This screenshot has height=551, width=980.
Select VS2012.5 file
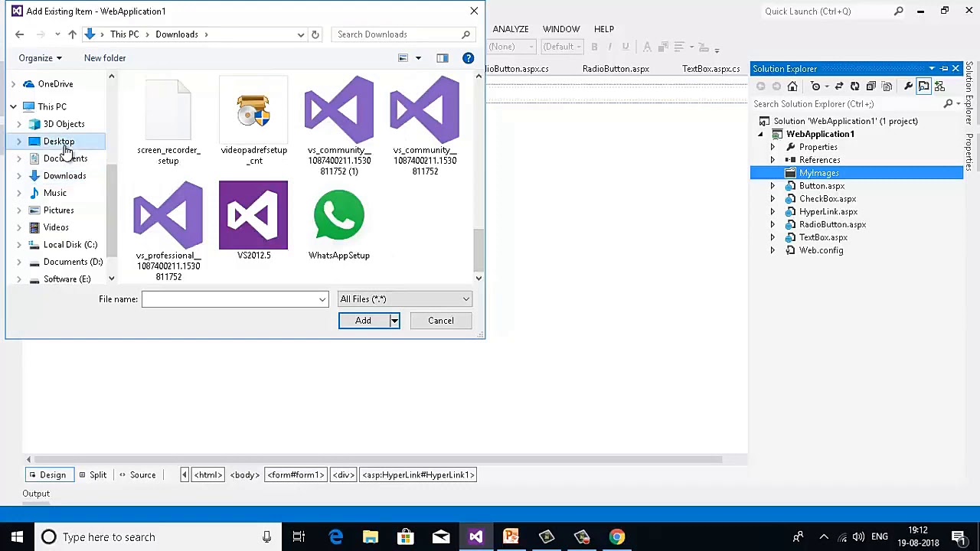pyautogui.click(x=253, y=221)
